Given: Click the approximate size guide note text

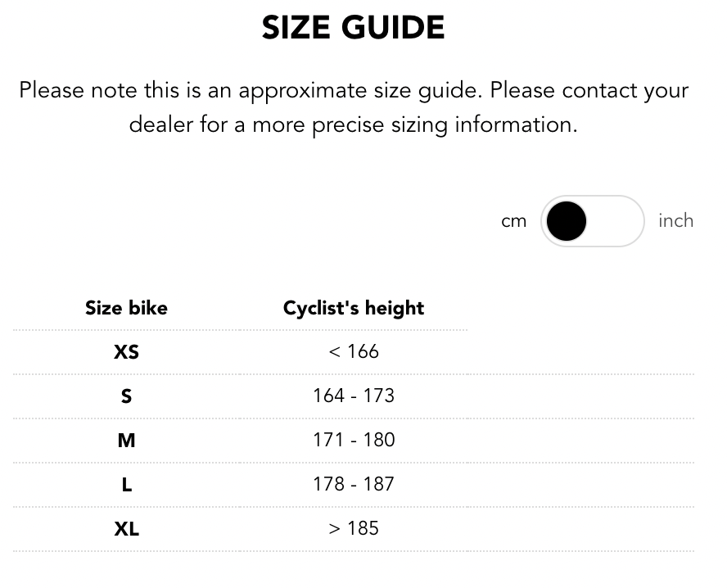Looking at the screenshot, I should pyautogui.click(x=354, y=90).
